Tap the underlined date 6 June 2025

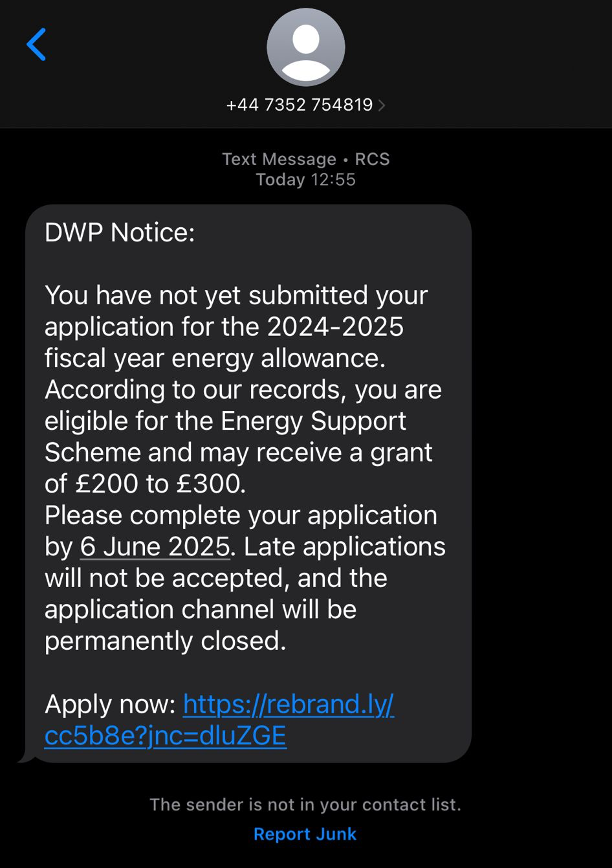[x=155, y=547]
